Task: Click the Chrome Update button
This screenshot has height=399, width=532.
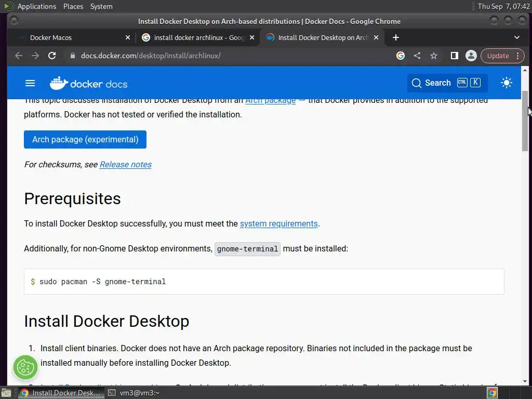Action: [x=498, y=56]
